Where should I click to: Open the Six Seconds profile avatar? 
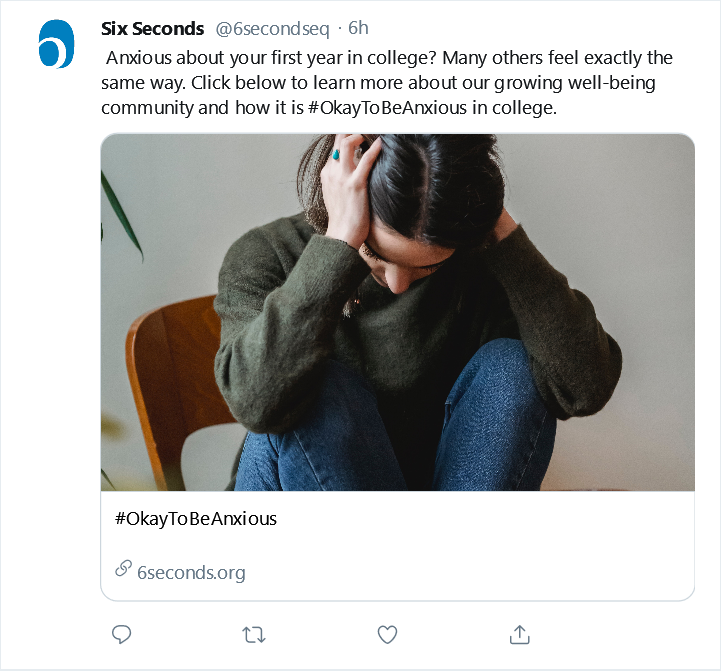pos(57,44)
